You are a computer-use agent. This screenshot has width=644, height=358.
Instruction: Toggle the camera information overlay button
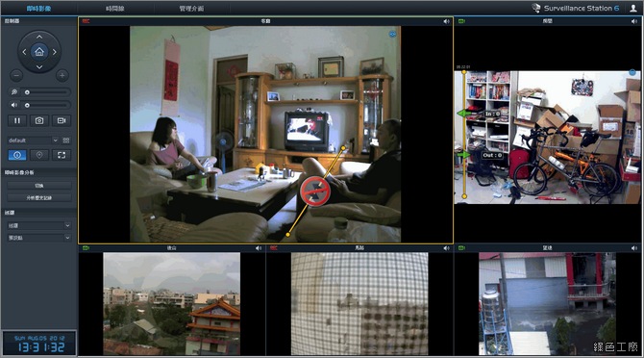pyautogui.click(x=17, y=155)
